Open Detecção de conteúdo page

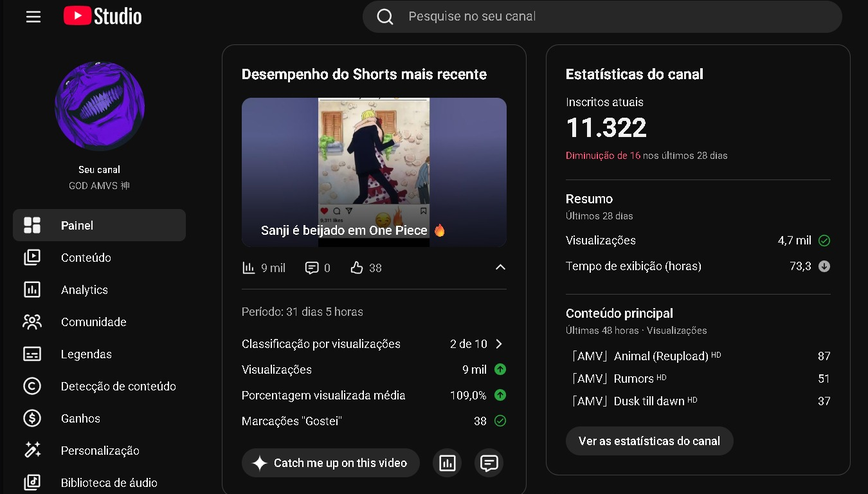point(99,386)
